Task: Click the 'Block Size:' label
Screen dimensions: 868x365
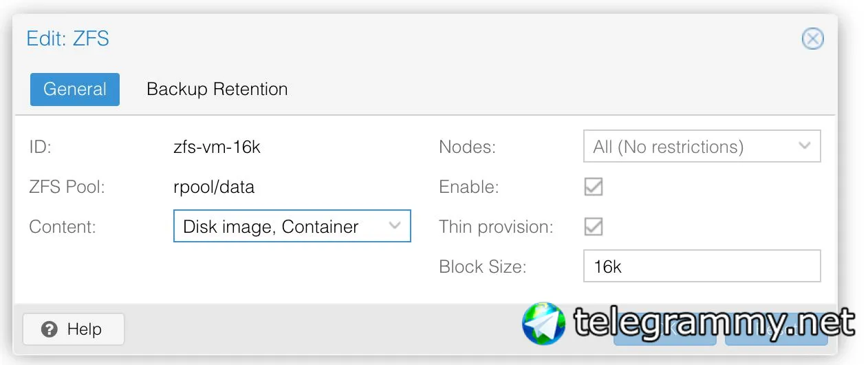Action: point(482,267)
